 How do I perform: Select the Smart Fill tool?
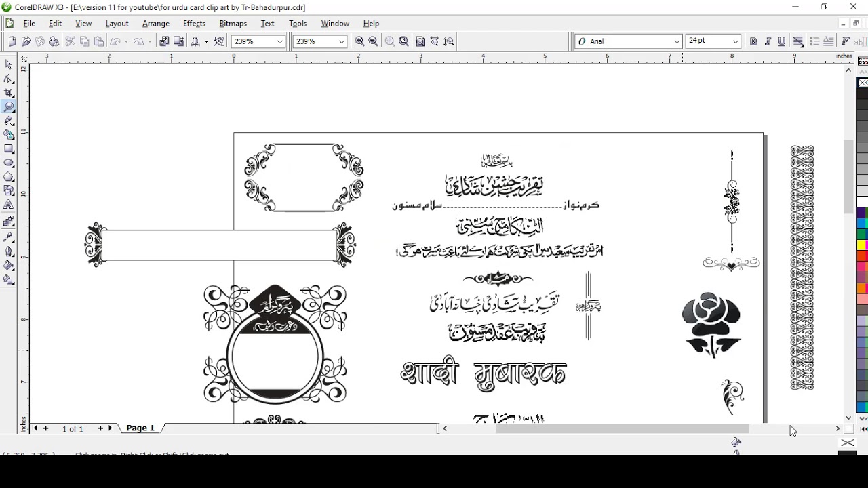9,135
